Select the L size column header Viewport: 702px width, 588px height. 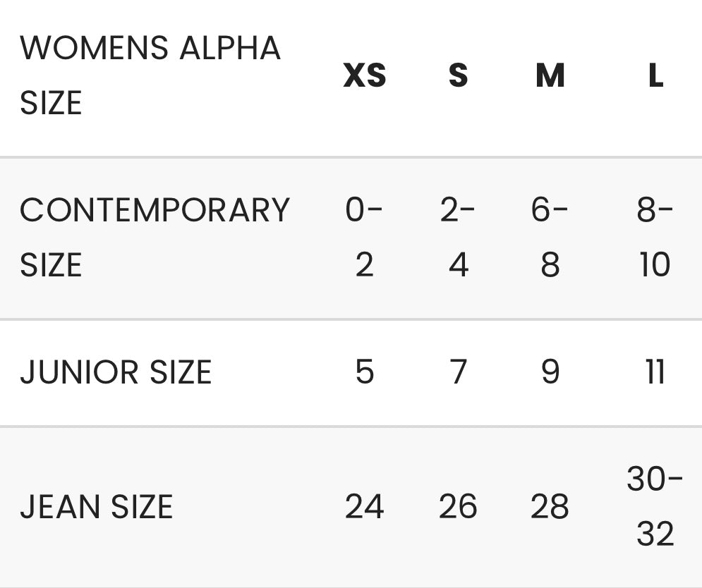coord(655,75)
